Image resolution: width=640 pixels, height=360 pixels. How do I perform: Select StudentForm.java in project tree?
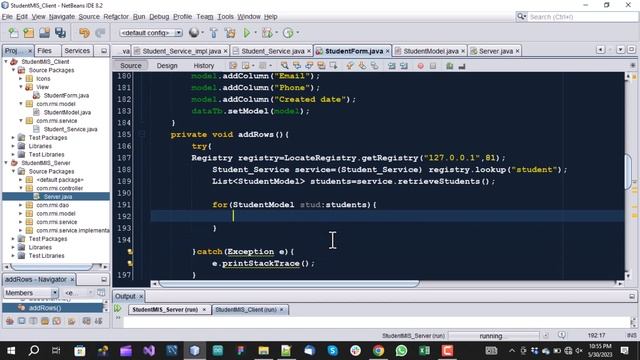(x=66, y=96)
